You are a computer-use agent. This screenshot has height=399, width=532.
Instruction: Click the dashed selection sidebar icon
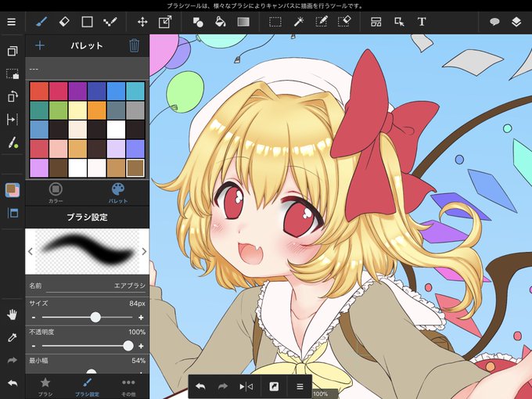pos(13,74)
